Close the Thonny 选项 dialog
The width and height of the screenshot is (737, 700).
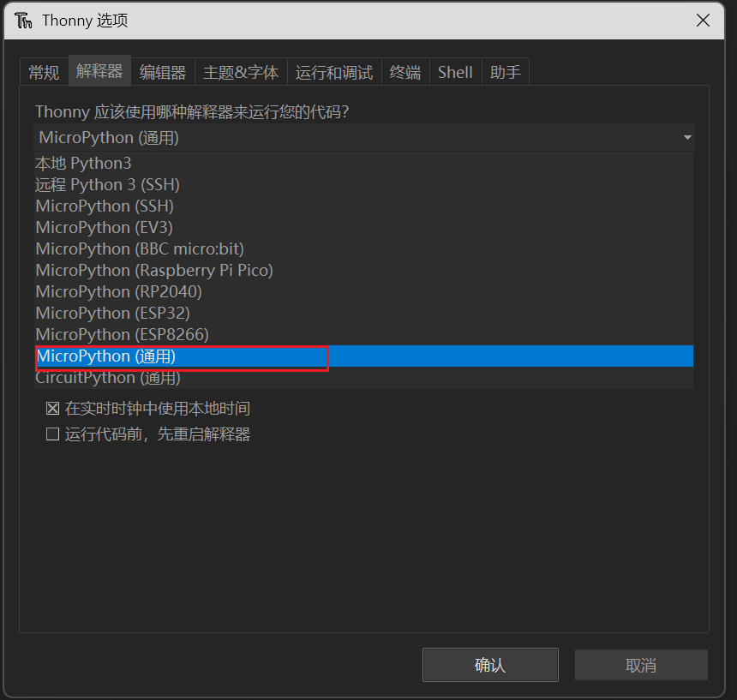[x=703, y=21]
